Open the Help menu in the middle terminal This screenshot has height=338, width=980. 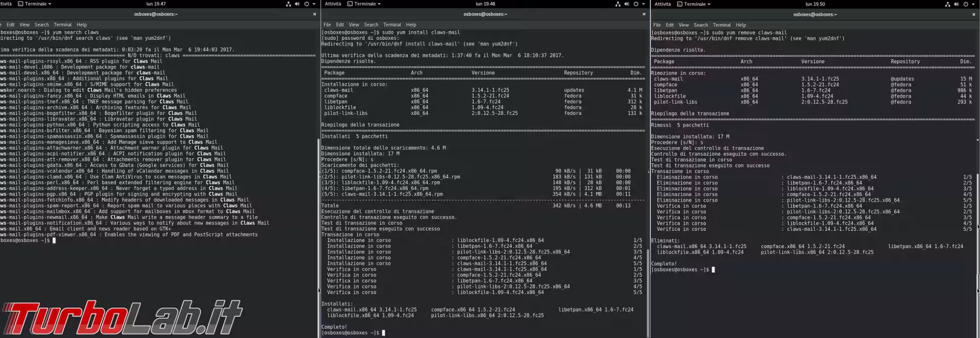point(411,25)
